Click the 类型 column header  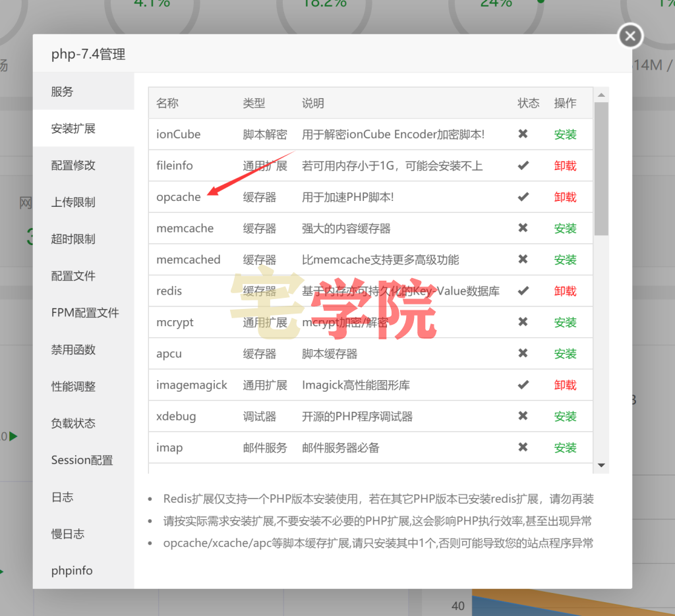click(x=254, y=103)
